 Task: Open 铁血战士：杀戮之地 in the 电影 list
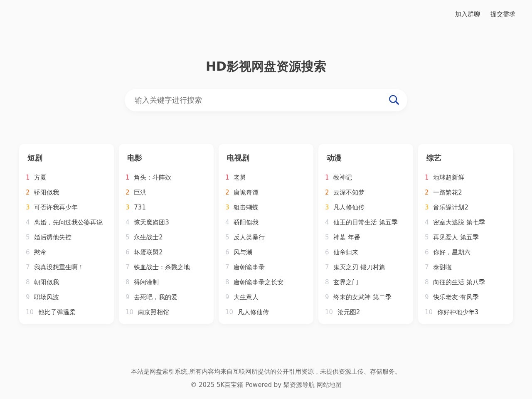162,267
